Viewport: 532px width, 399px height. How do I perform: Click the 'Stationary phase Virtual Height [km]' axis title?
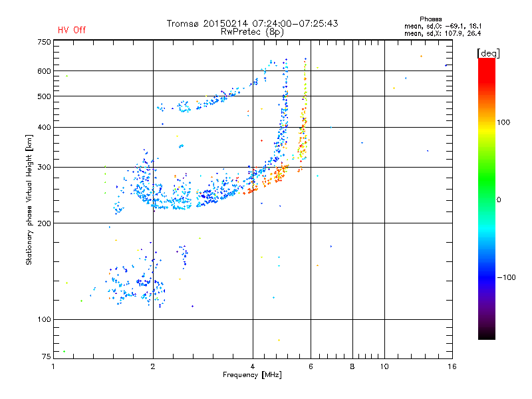tap(29, 199)
